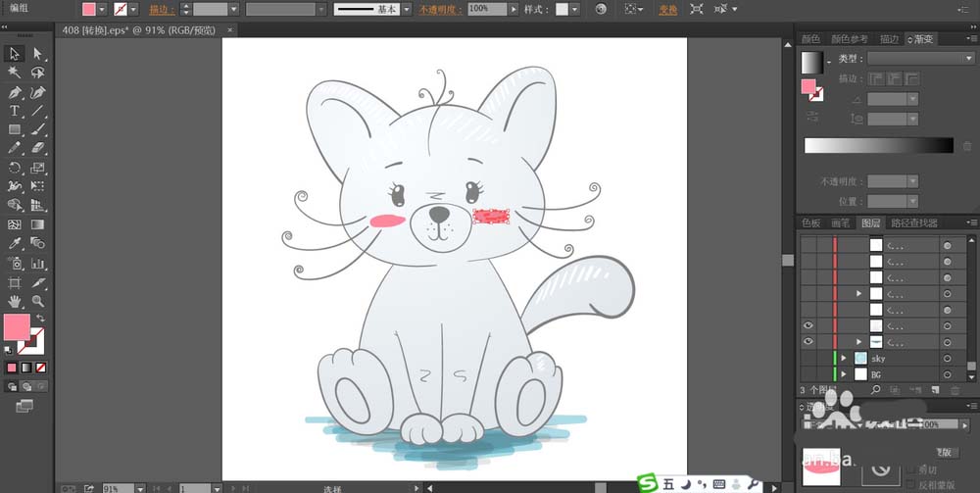980x493 pixels.
Task: Switch to 颜色参考 tab
Action: (x=850, y=39)
